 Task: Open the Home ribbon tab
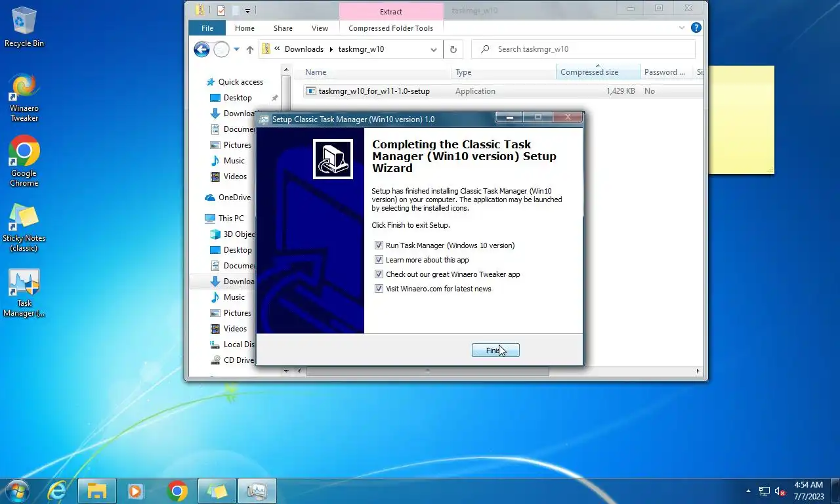pos(245,28)
